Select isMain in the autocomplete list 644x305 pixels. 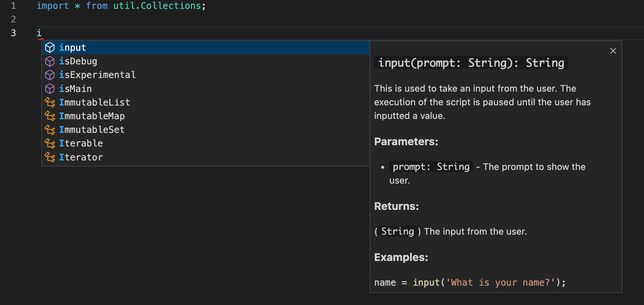pos(76,89)
